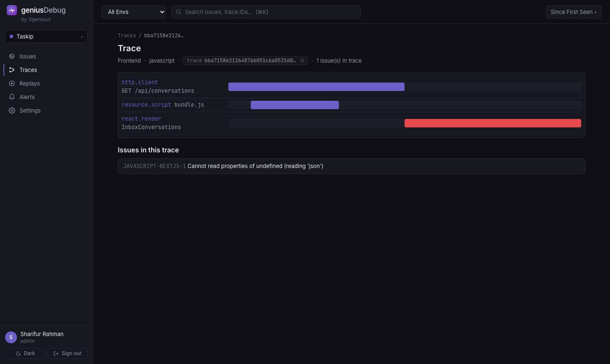Click the Alerts bell icon

pyautogui.click(x=12, y=97)
